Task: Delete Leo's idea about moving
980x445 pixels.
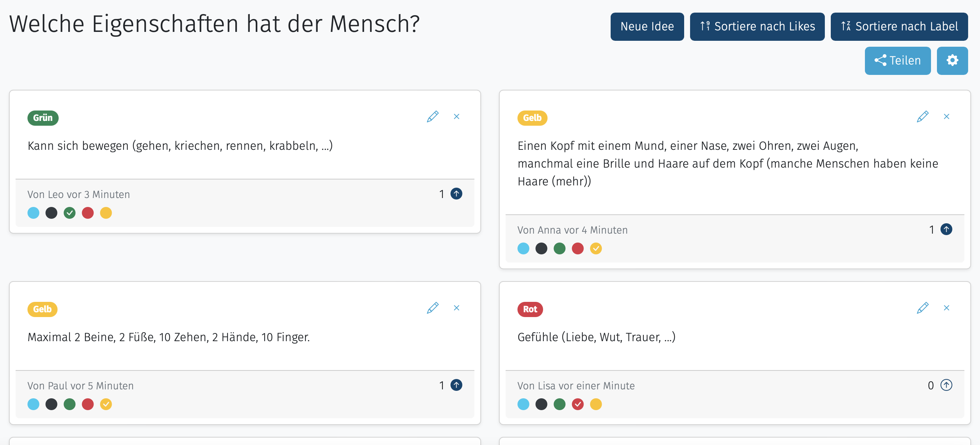Action: point(457,116)
